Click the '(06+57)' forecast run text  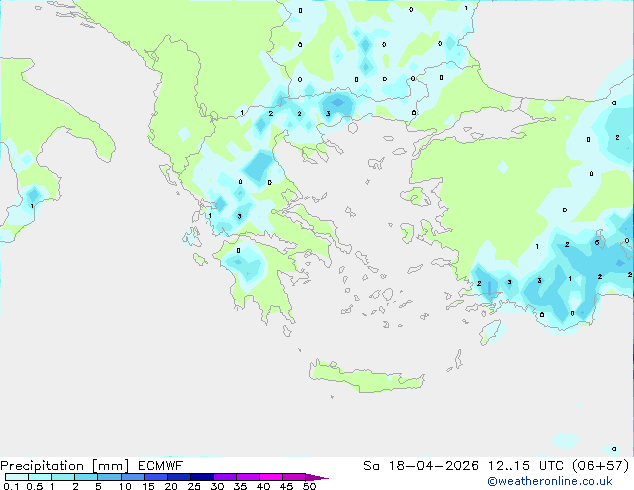pos(601,466)
